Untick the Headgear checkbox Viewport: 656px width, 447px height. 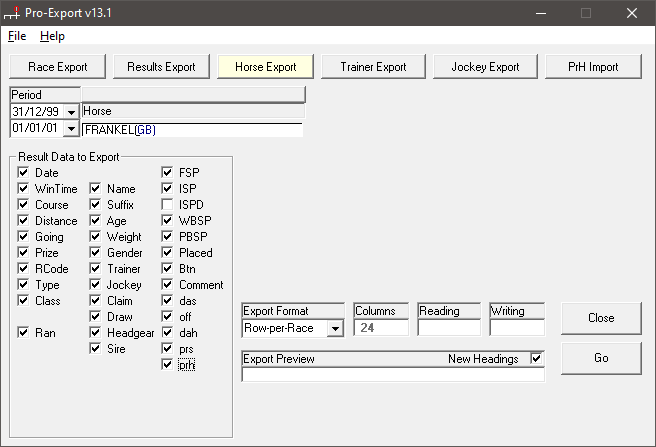click(x=96, y=333)
